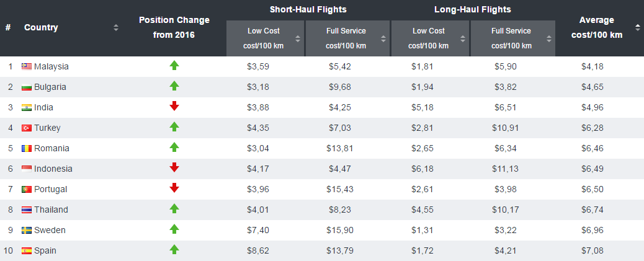
Task: Click the India flag icon
Action: (x=27, y=108)
